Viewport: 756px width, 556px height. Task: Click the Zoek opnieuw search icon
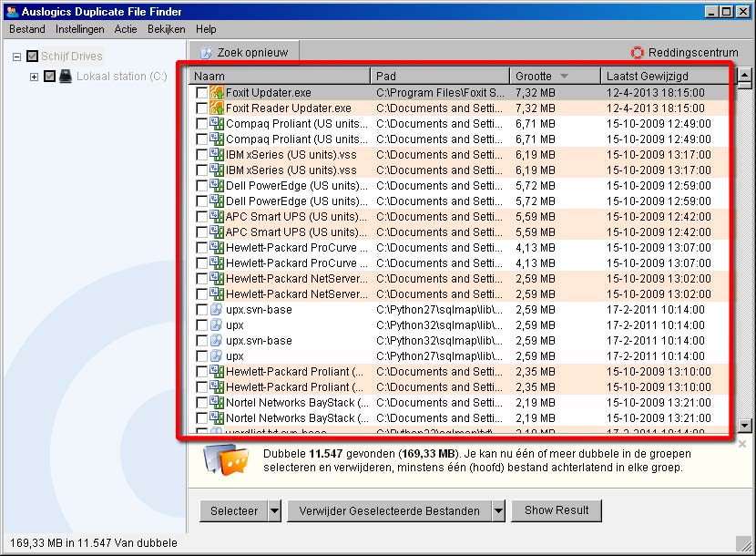coord(206,52)
